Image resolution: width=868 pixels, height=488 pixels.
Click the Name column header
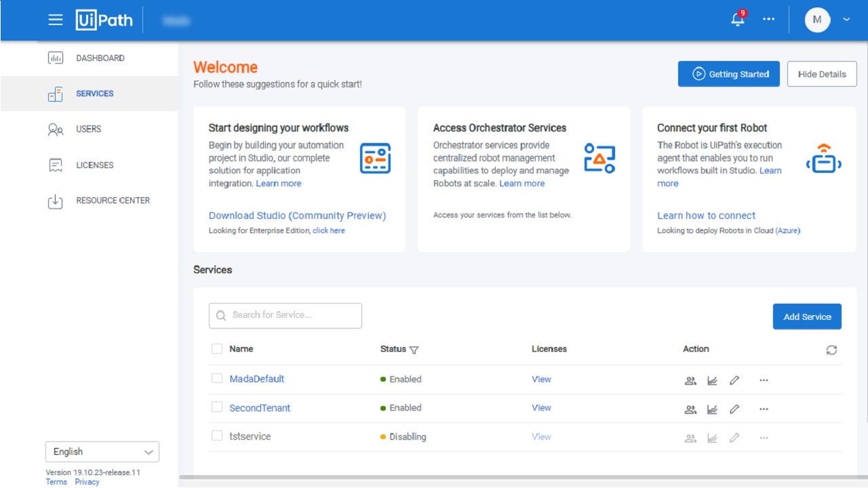point(241,349)
